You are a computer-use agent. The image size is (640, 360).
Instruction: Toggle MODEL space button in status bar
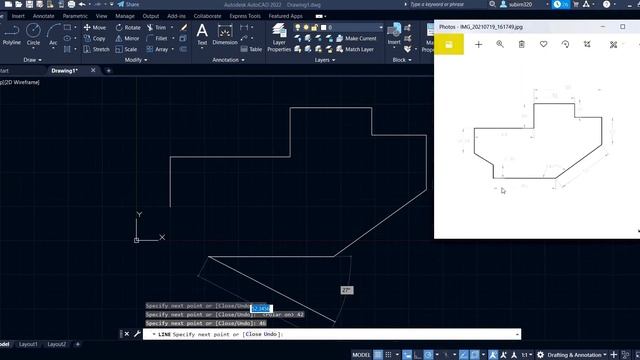tap(361, 355)
